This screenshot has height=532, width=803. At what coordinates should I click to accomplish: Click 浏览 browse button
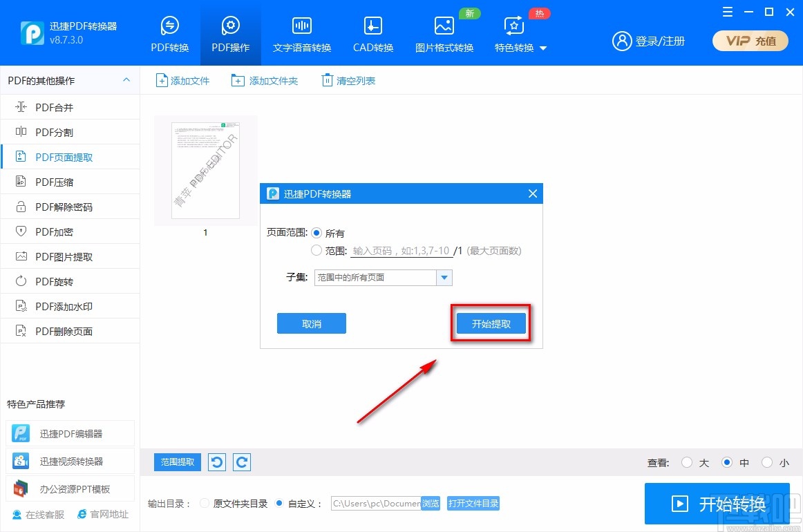tap(431, 503)
